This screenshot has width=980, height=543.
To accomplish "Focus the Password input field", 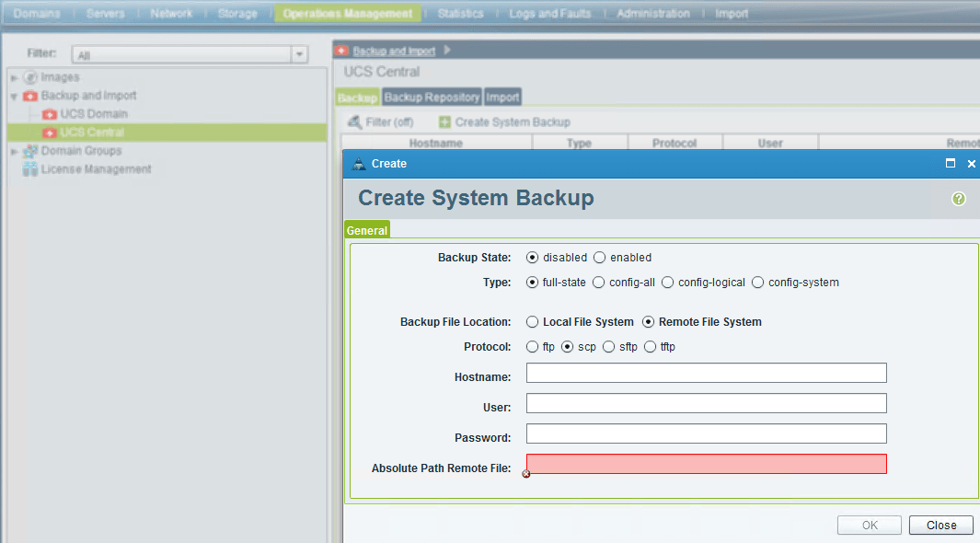I will [x=707, y=433].
